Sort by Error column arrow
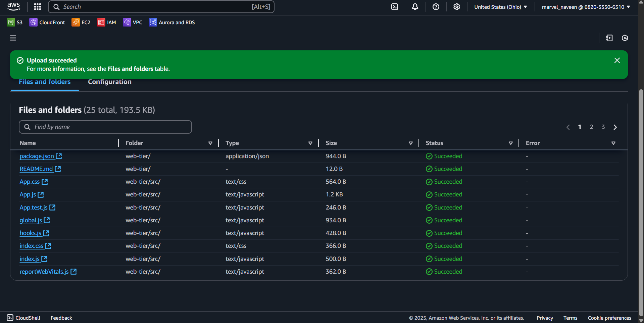 [613, 143]
